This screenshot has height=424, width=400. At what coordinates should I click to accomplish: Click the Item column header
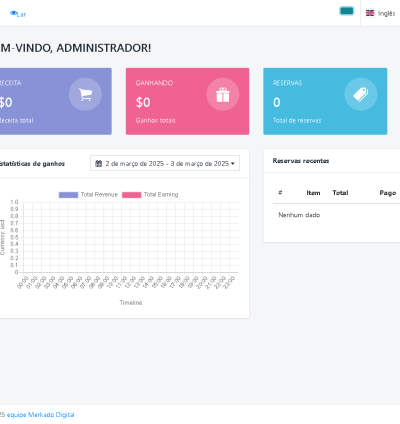[313, 193]
